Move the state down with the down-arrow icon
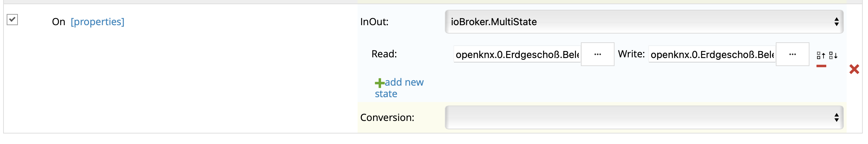The height and width of the screenshot is (144, 868). pyautogui.click(x=833, y=56)
